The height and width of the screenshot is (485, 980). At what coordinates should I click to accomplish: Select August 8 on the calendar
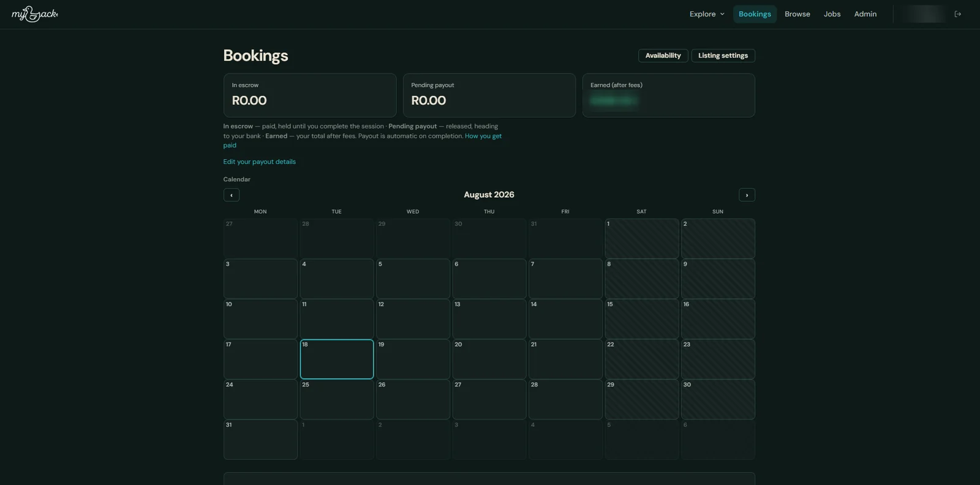(642, 279)
